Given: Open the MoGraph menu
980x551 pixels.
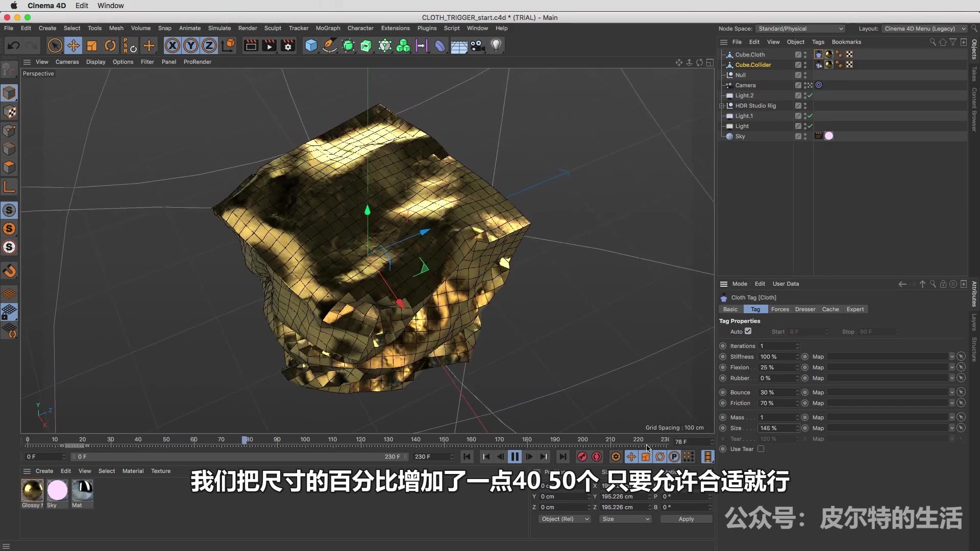Looking at the screenshot, I should click(328, 28).
